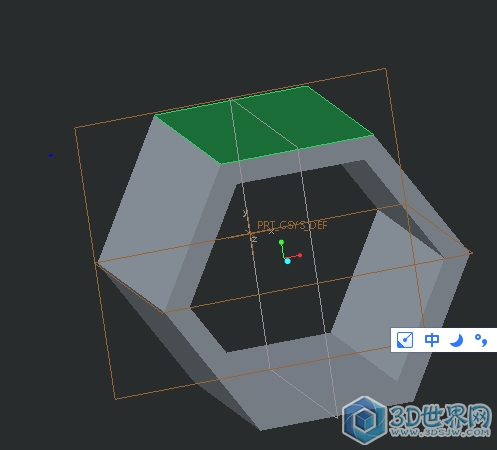The width and height of the screenshot is (497, 450).
Task: Select the green highlighted top face
Action: [263, 125]
